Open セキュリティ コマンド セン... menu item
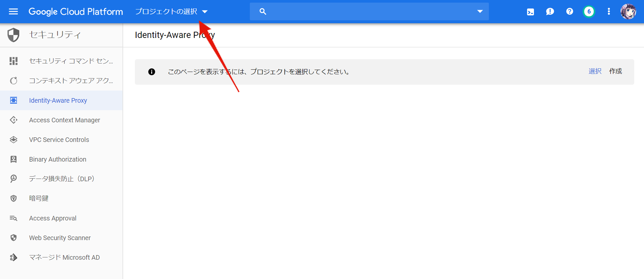644x279 pixels. pos(61,61)
